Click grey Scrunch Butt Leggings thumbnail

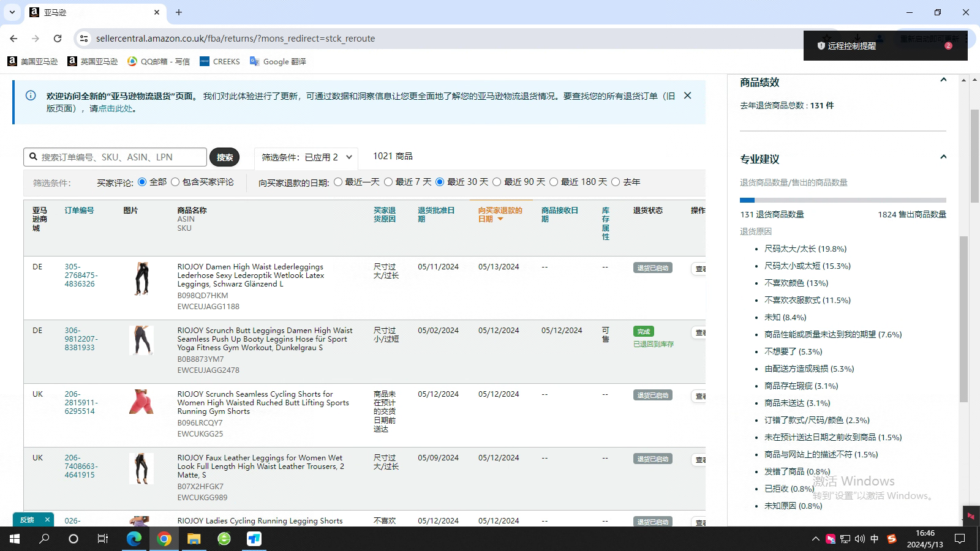[x=141, y=340]
